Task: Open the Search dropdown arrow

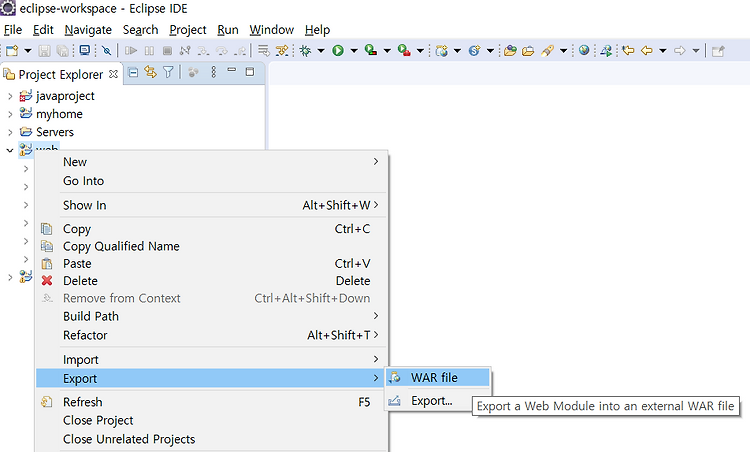Action: pyautogui.click(x=563, y=50)
